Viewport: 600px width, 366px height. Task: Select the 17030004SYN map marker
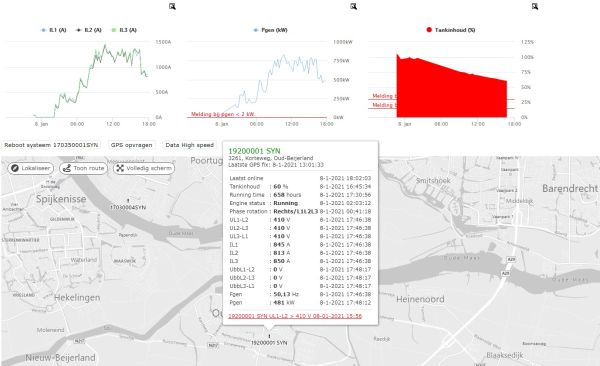(128, 200)
